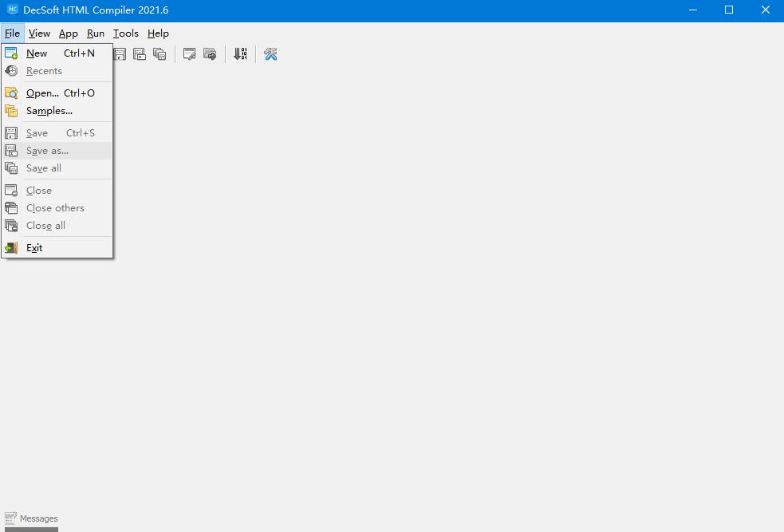The height and width of the screenshot is (532, 784).
Task: Select Close others in the File menu
Action: click(57, 208)
